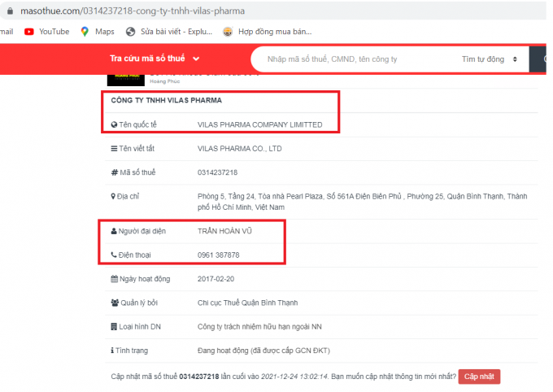This screenshot has height=392, width=553.
Task: Click the map marker icon beside 'Địa chỉ'
Action: (113, 196)
